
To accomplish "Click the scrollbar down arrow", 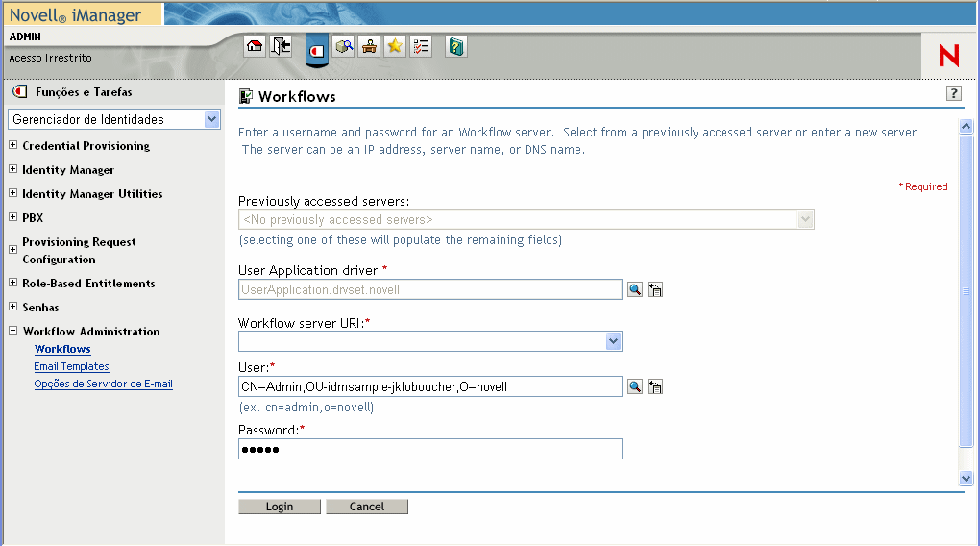I will coord(967,479).
